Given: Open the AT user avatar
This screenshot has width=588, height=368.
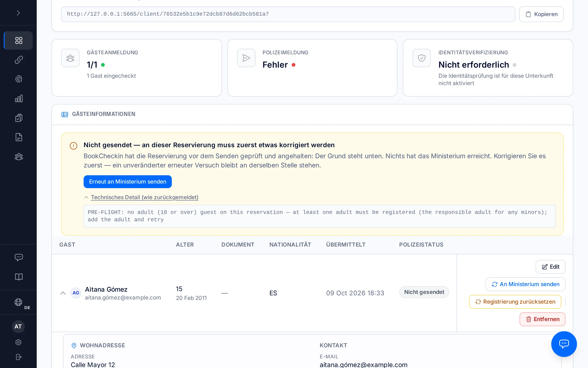Looking at the screenshot, I should click(x=18, y=326).
